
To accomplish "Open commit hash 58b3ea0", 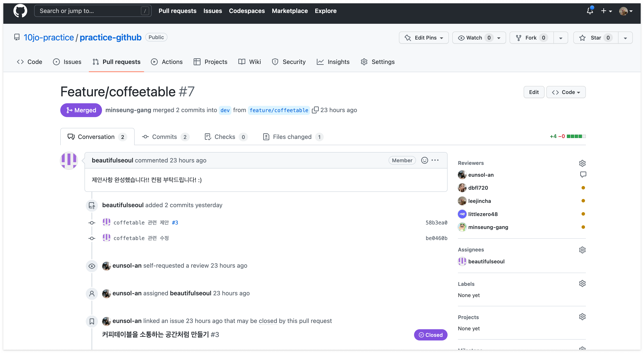I will (436, 223).
